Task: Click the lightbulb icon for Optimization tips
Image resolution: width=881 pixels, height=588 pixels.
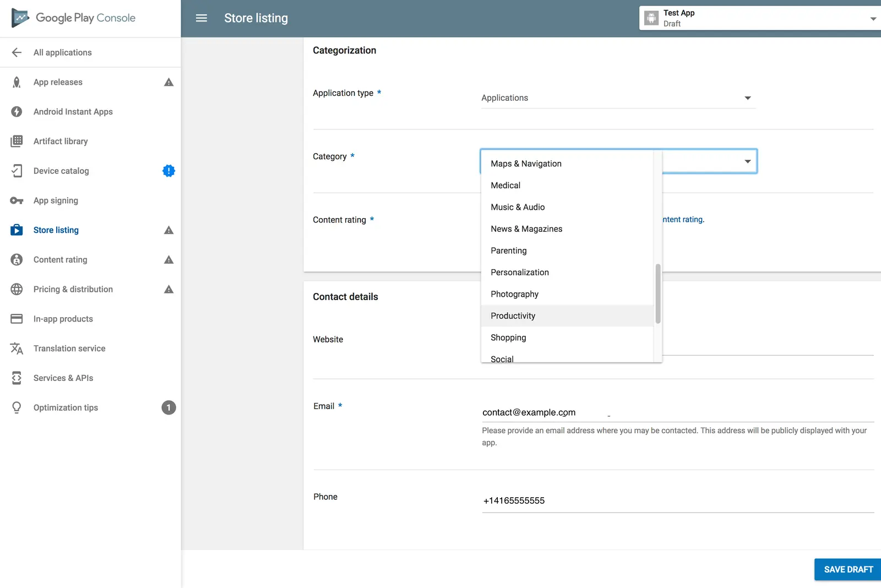Action: (17, 407)
